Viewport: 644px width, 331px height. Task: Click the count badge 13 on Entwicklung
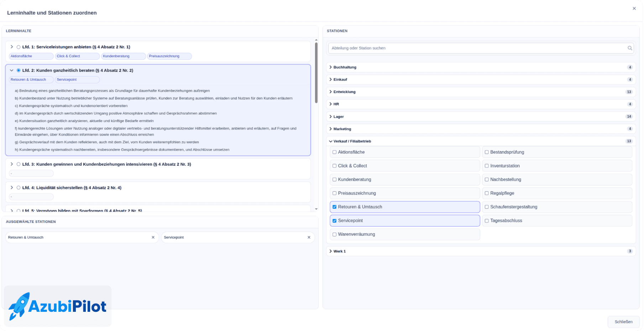(x=629, y=92)
